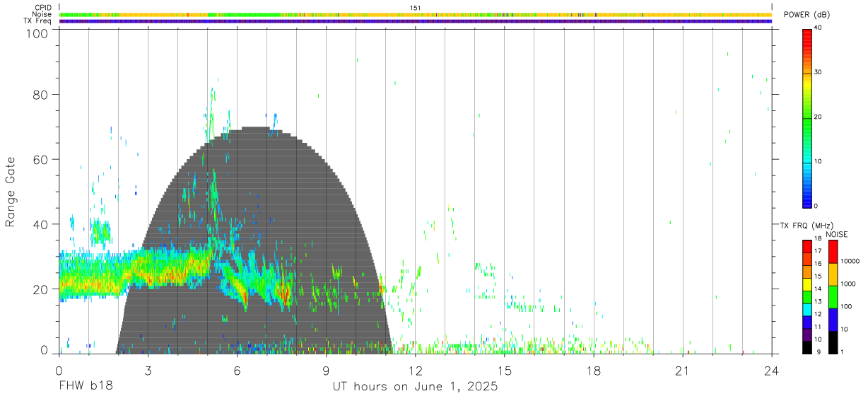The width and height of the screenshot is (868, 401).
Task: Click the y-axis label 60
Action: pos(40,159)
